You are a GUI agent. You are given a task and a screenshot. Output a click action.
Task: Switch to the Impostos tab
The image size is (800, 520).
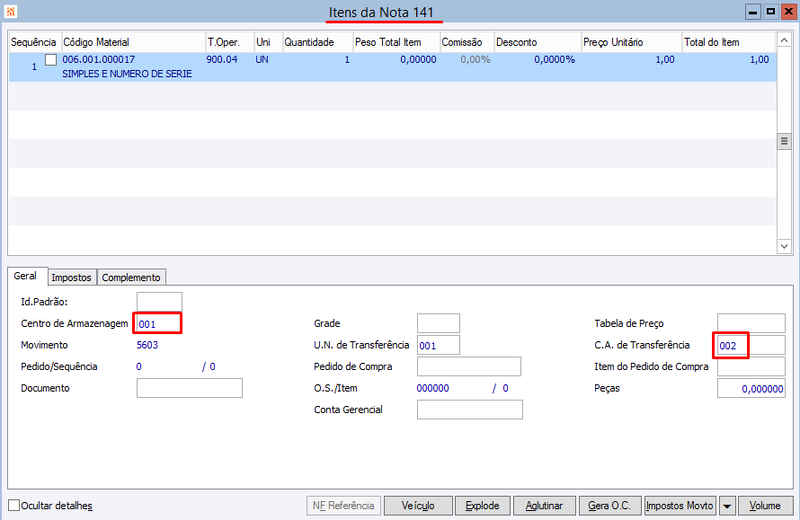[x=71, y=277]
